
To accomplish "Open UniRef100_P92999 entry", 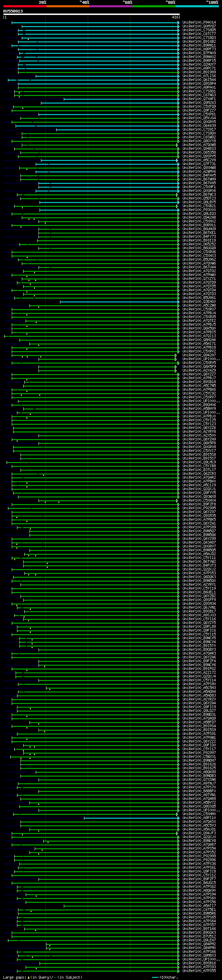I will (199, 856).
